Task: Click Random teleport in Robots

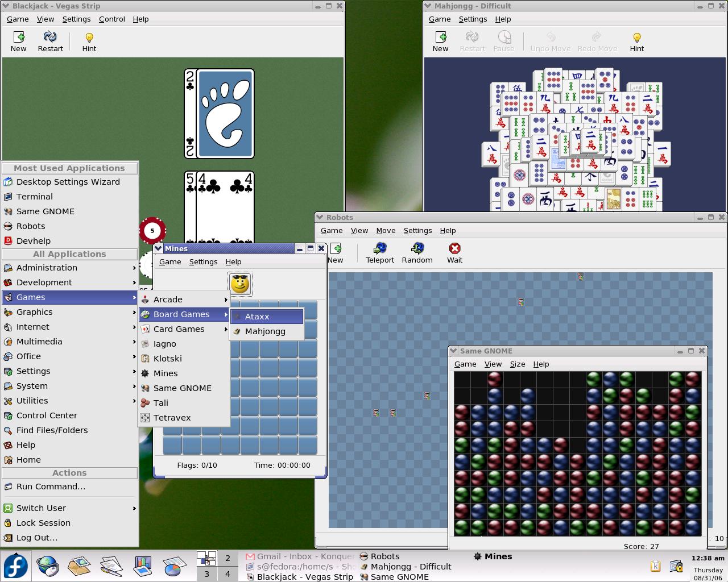Action: 417,253
